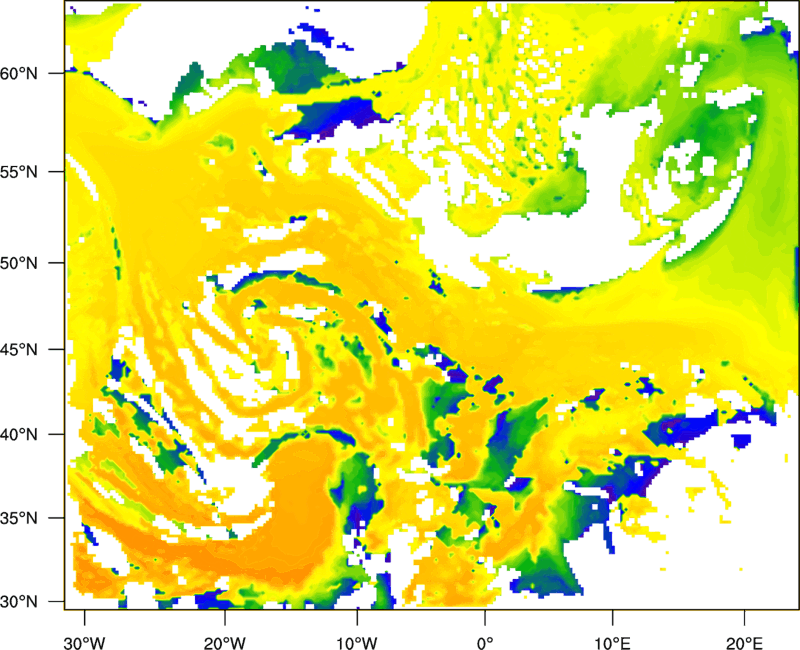Click the 10°W longitude label
Viewport: 800px width, 650px height.
pyautogui.click(x=357, y=643)
